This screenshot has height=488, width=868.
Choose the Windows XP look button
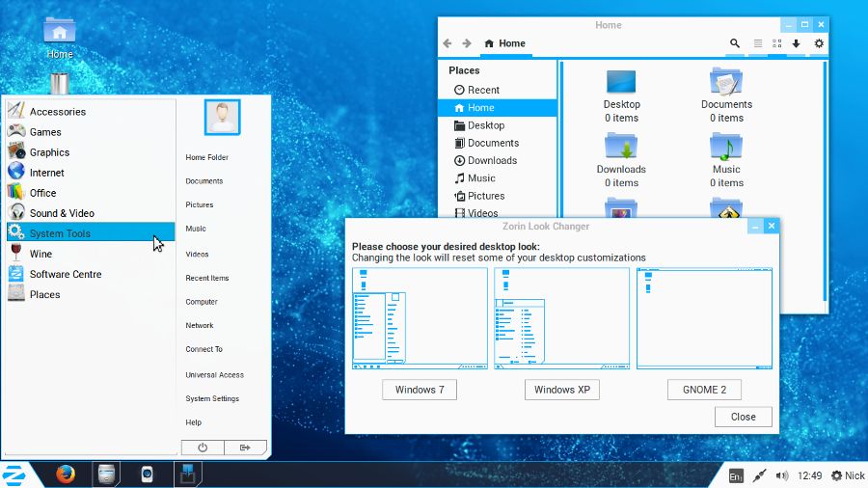point(562,390)
